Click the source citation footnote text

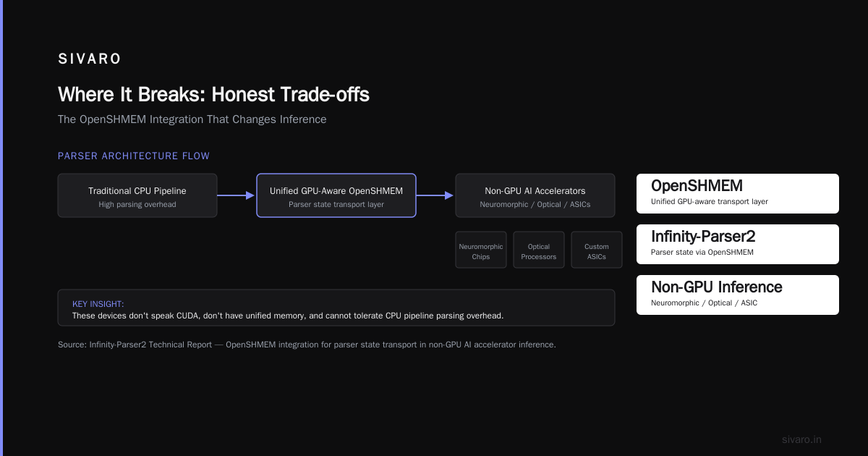(307, 345)
